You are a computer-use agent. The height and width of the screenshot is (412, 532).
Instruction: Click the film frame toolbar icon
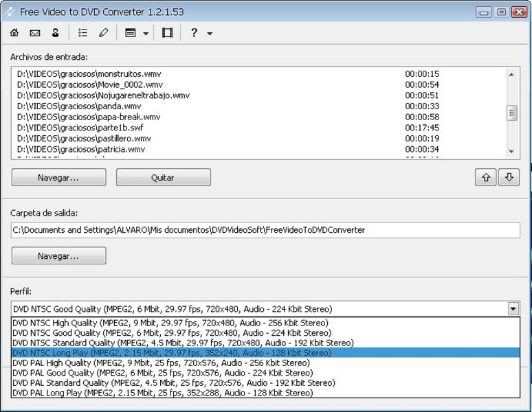(167, 33)
